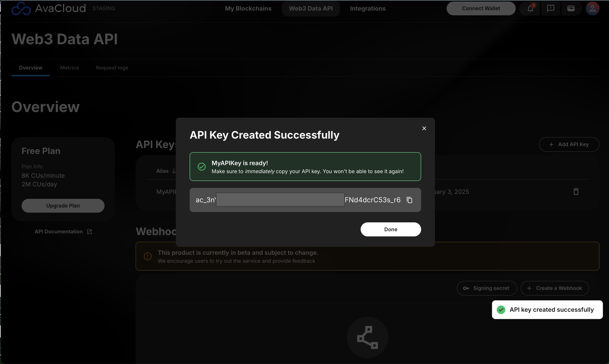Click Add API Key button
Image resolution: width=609 pixels, height=364 pixels.
[x=569, y=144]
